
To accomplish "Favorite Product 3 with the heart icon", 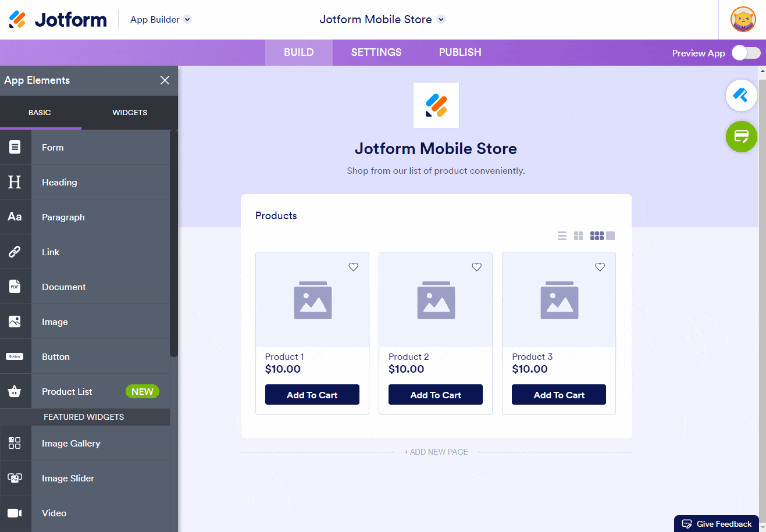I will pos(600,267).
